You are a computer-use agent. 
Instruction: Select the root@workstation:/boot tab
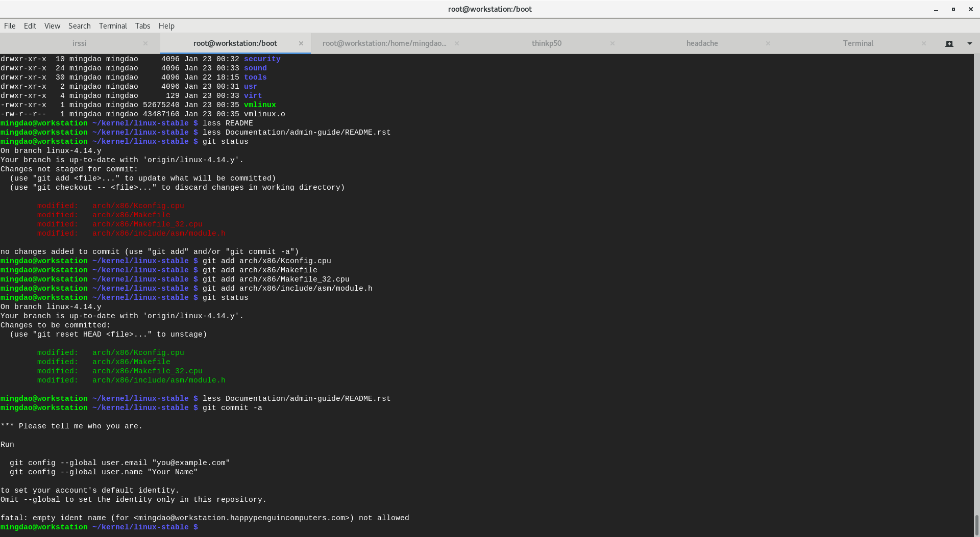click(x=235, y=43)
